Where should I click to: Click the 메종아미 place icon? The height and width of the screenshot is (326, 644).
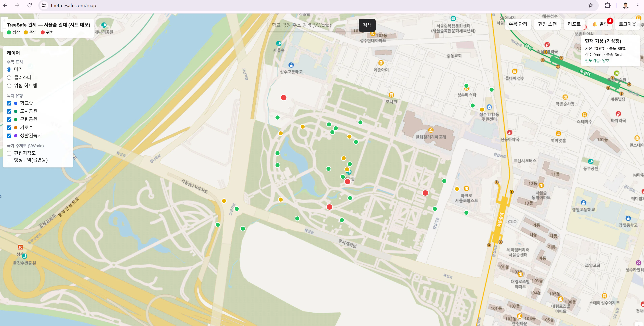click(381, 63)
